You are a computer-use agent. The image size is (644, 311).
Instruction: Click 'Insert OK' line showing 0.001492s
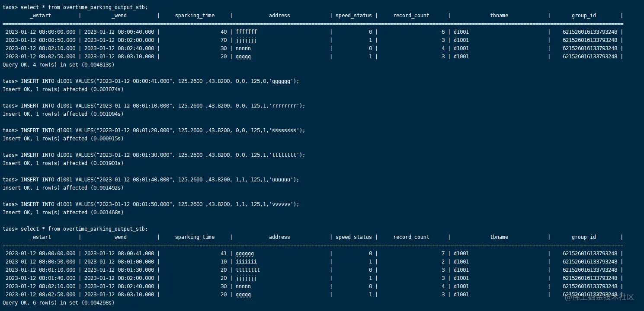pyautogui.click(x=63, y=188)
